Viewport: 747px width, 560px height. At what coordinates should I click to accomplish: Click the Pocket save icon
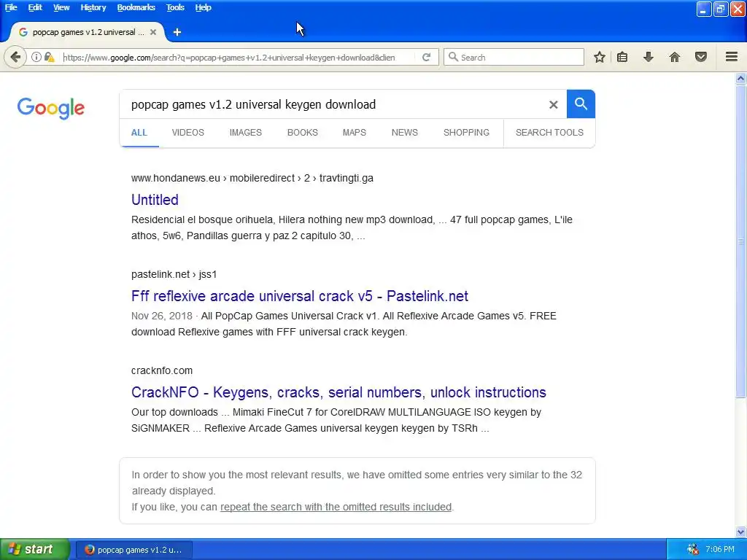coord(701,57)
